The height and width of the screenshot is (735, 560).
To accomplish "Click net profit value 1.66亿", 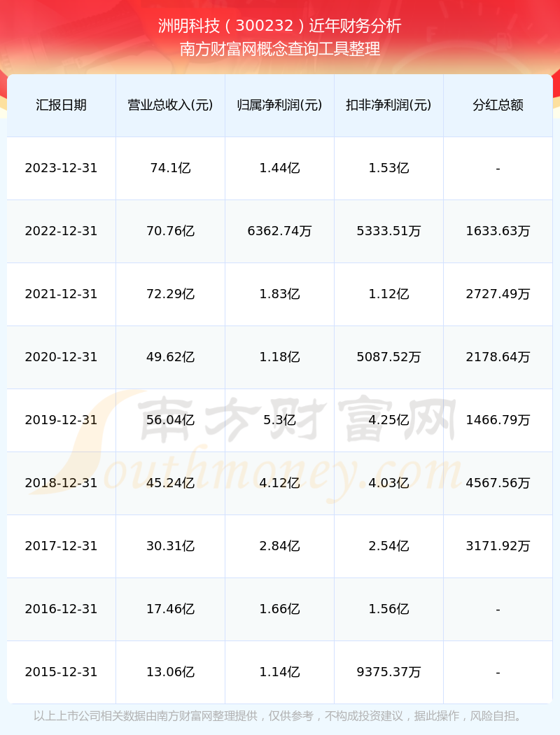I will pos(280,610).
